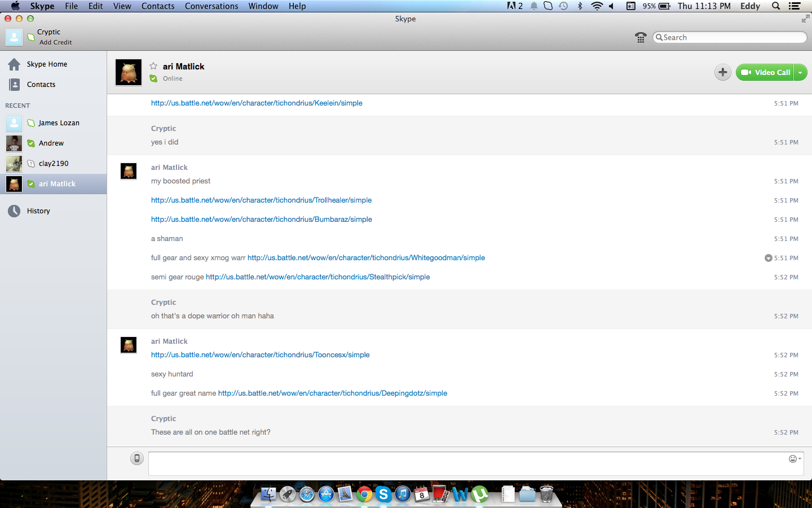Open the emoticon picker in message box
This screenshot has height=508, width=812.
(794, 459)
